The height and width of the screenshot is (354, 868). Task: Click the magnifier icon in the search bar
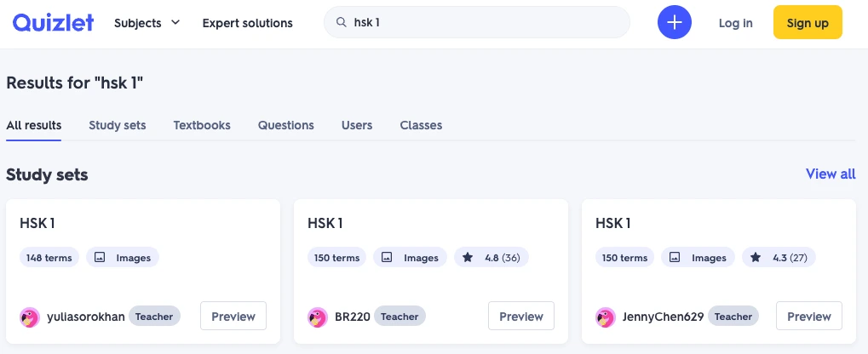(x=342, y=22)
